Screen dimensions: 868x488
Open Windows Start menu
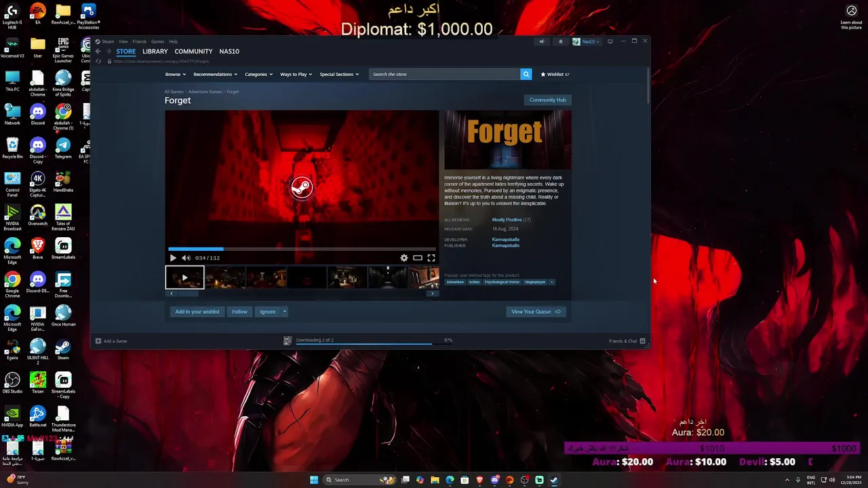pyautogui.click(x=314, y=480)
